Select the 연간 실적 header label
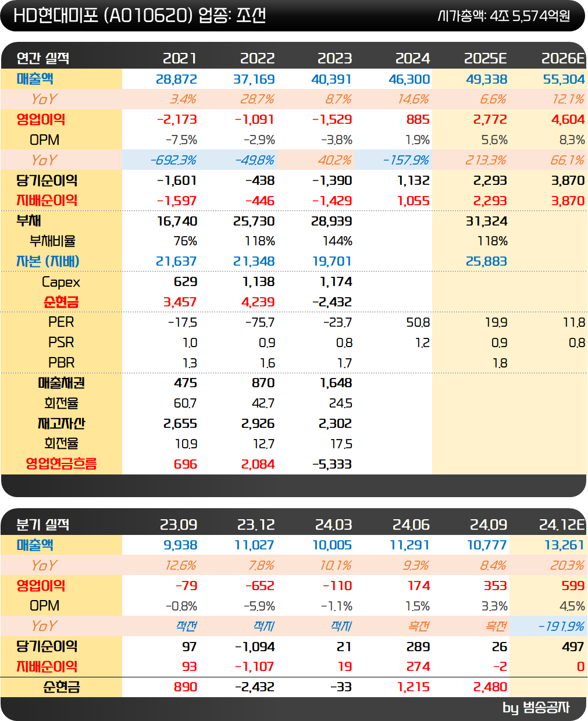 click(x=43, y=58)
